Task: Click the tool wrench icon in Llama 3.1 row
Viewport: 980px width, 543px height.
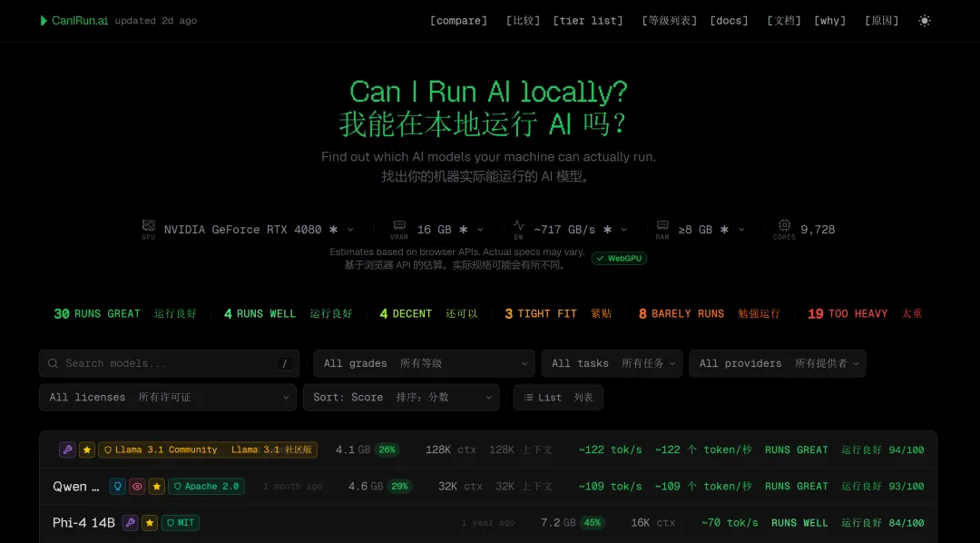Action: pyautogui.click(x=67, y=449)
